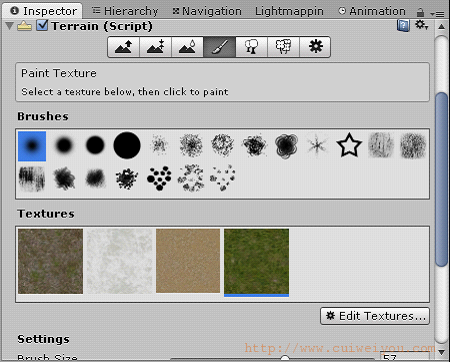Open the Animation tab

pyautogui.click(x=372, y=11)
